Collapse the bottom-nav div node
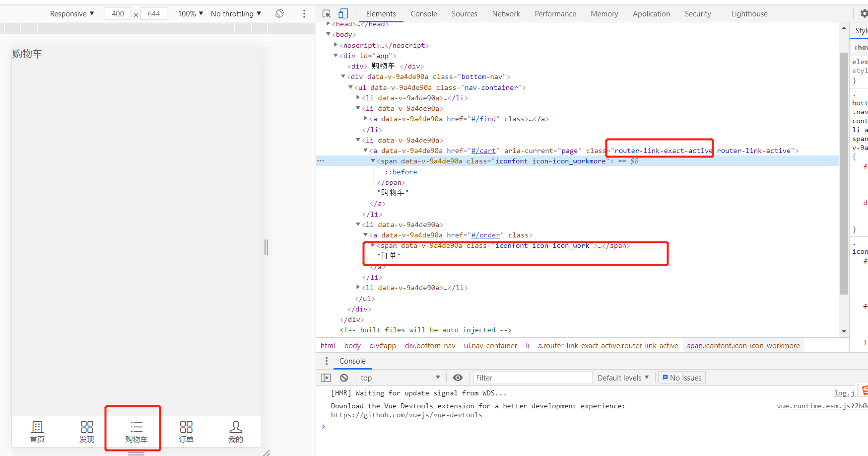This screenshot has height=456, width=868. coord(343,76)
